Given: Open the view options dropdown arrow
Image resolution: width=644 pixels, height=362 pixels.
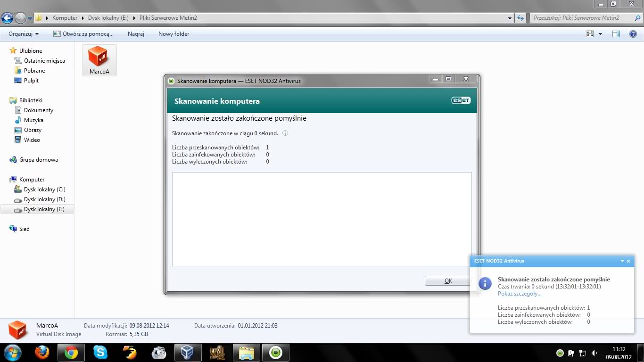Looking at the screenshot, I should [600, 34].
